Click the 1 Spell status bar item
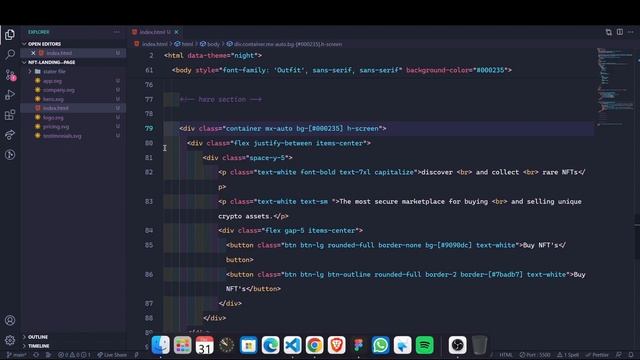The width and height of the screenshot is (640, 360). pyautogui.click(x=568, y=355)
